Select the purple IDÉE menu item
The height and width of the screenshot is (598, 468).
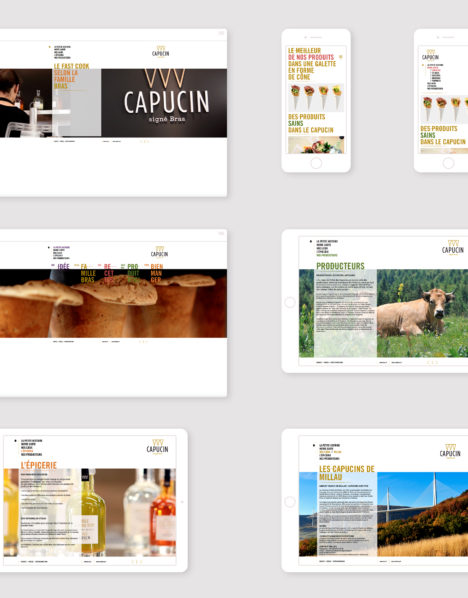coord(63,266)
